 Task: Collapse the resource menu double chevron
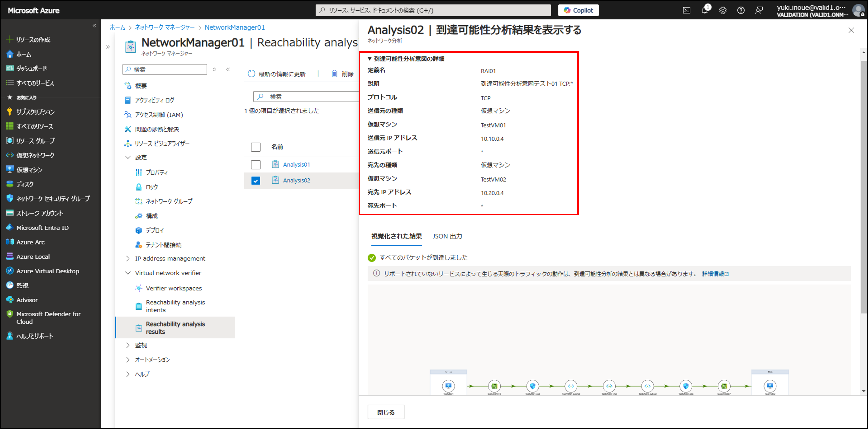228,69
